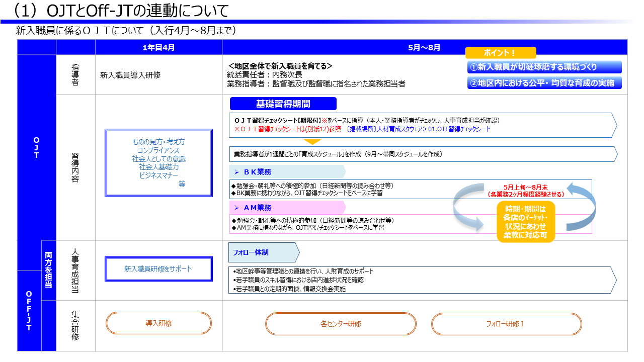The image size is (644, 362).
Task: Click ①新入職員が切磋琢磨する環境づくり banner
Action: click(544, 67)
